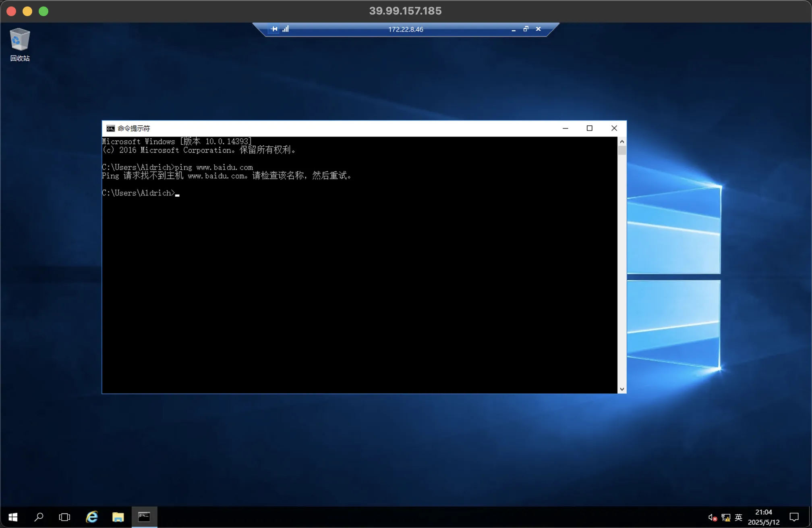812x528 pixels.
Task: Click the scroll down arrow in Command Prompt
Action: coord(622,389)
